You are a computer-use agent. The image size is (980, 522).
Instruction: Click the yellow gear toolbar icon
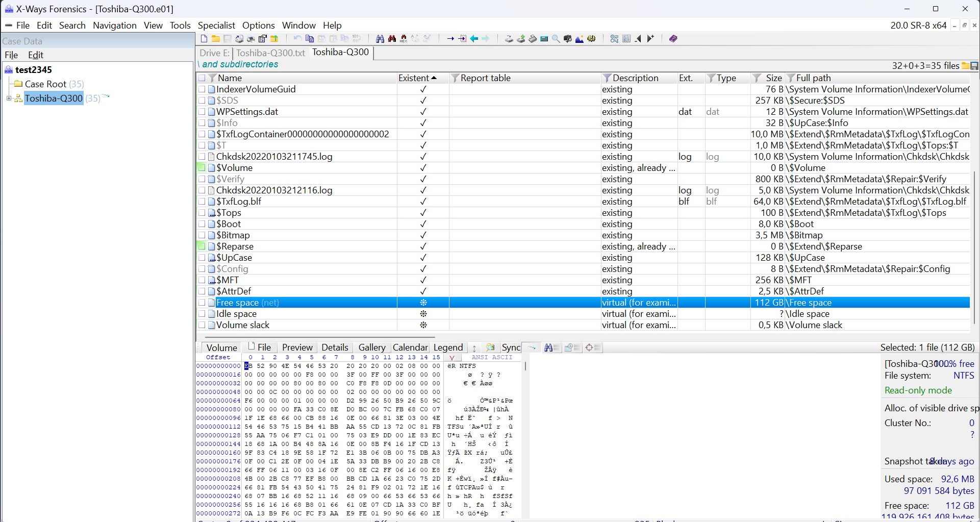pos(591,39)
